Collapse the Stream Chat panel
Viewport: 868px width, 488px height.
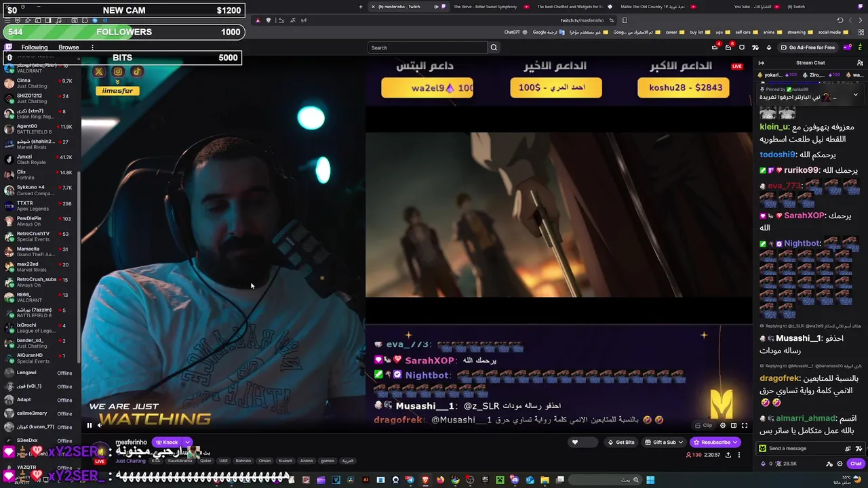coord(761,62)
